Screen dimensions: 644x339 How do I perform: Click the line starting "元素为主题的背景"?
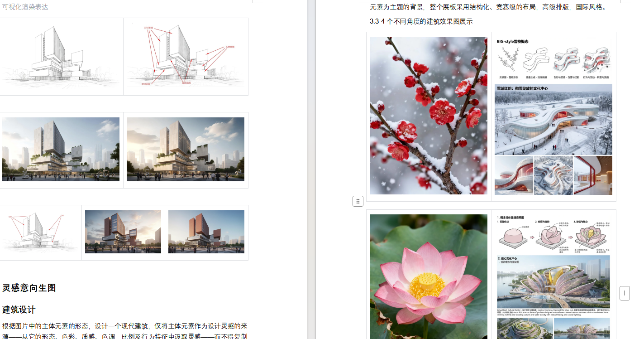(488, 7)
